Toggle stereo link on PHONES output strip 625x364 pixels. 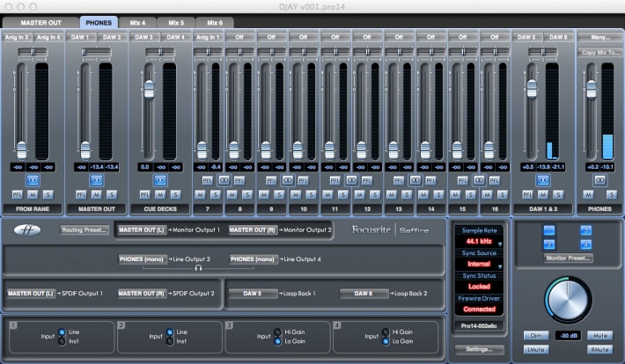[x=599, y=178]
